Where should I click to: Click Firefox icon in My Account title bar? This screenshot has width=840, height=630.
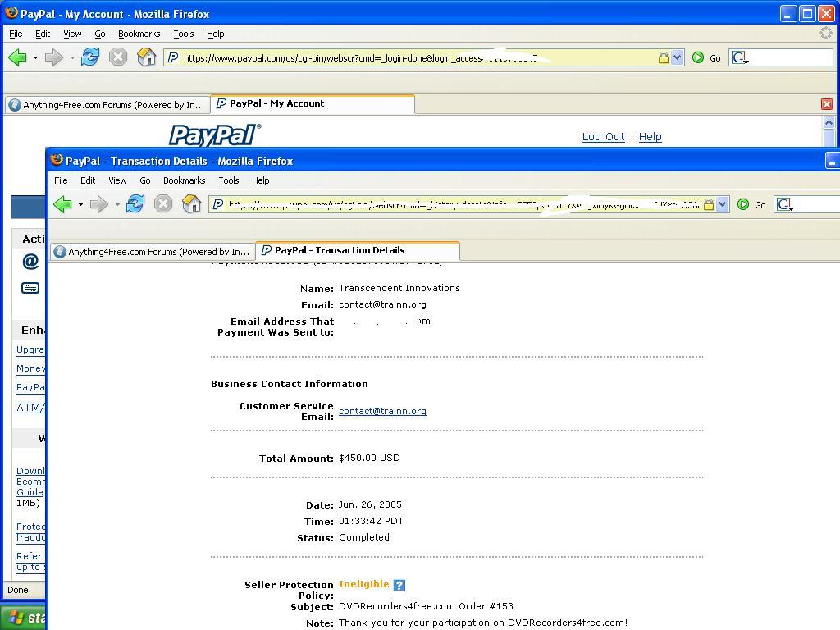point(11,13)
